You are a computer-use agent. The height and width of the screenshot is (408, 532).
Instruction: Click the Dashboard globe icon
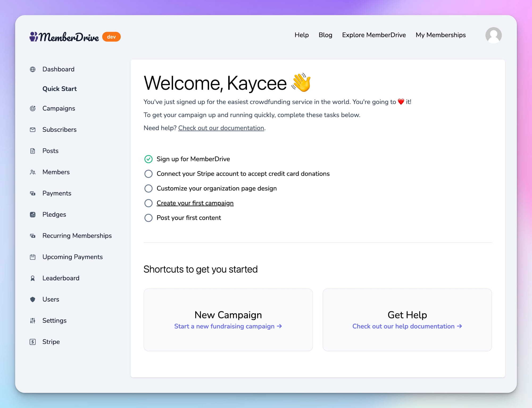pyautogui.click(x=33, y=69)
